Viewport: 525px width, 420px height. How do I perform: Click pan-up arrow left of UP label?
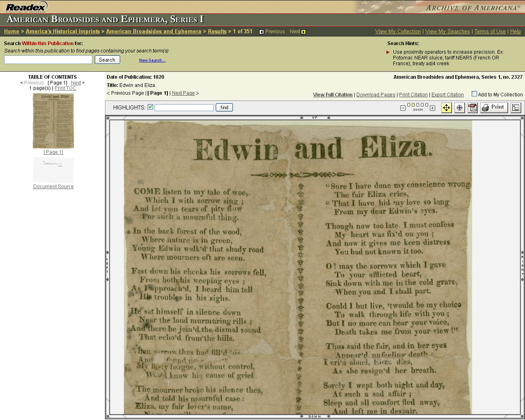coord(302,118)
